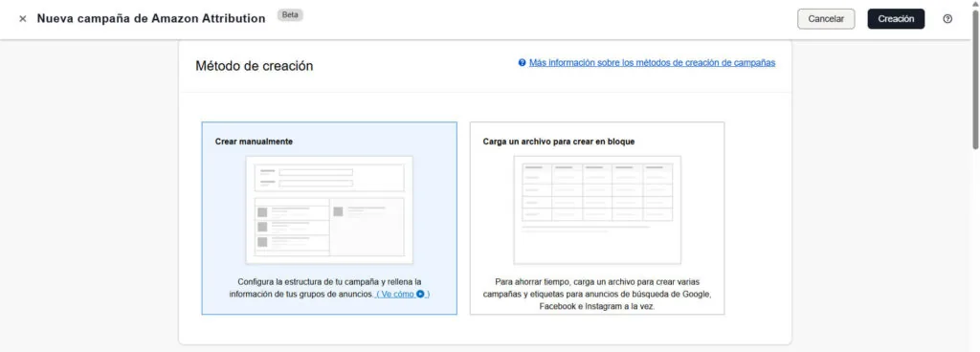Click the Método de creación heading
This screenshot has height=352, width=980.
[255, 66]
